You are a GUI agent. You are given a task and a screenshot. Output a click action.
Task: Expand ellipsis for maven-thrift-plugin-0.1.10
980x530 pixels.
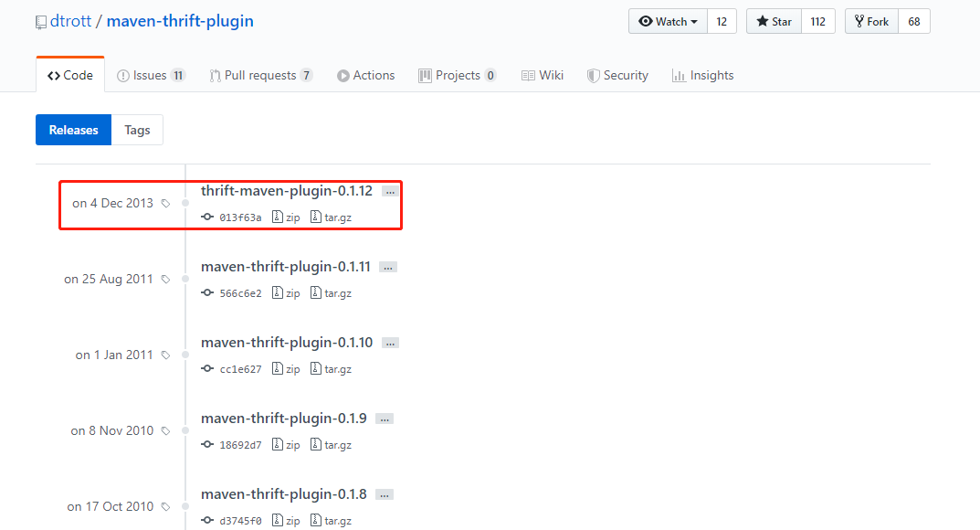pyautogui.click(x=390, y=343)
